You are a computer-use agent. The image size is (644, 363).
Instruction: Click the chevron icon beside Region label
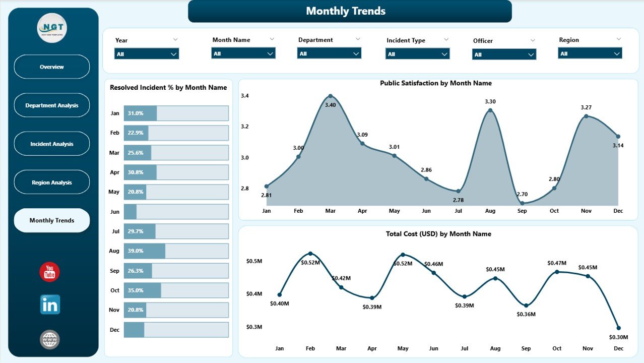tap(618, 39)
